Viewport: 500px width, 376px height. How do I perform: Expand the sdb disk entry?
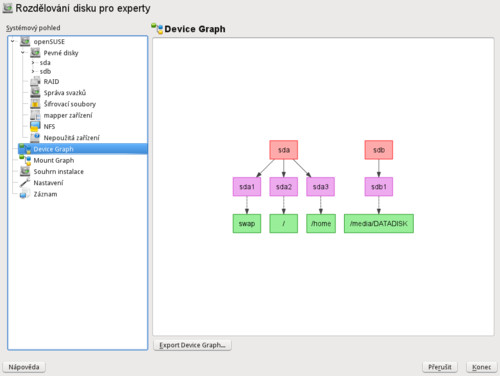[x=33, y=71]
